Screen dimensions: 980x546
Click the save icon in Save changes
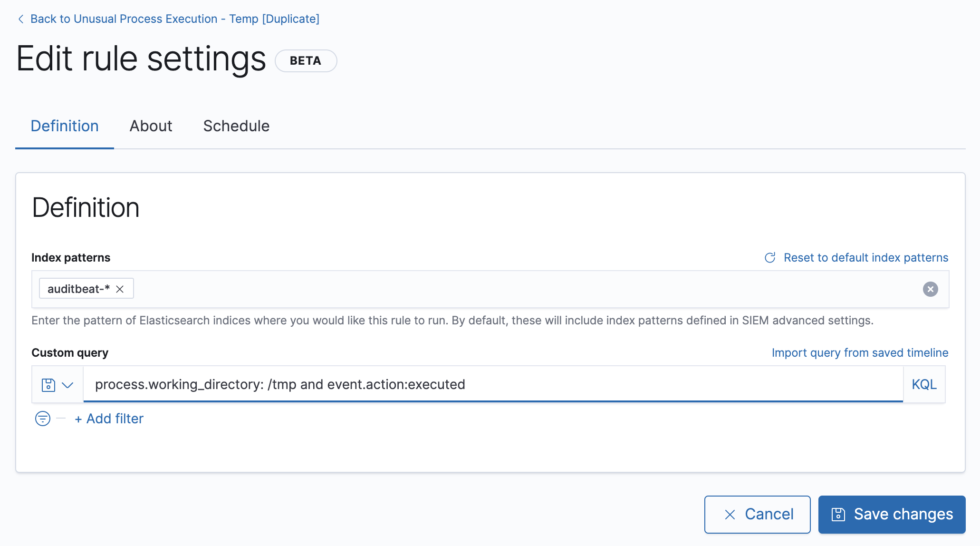838,515
